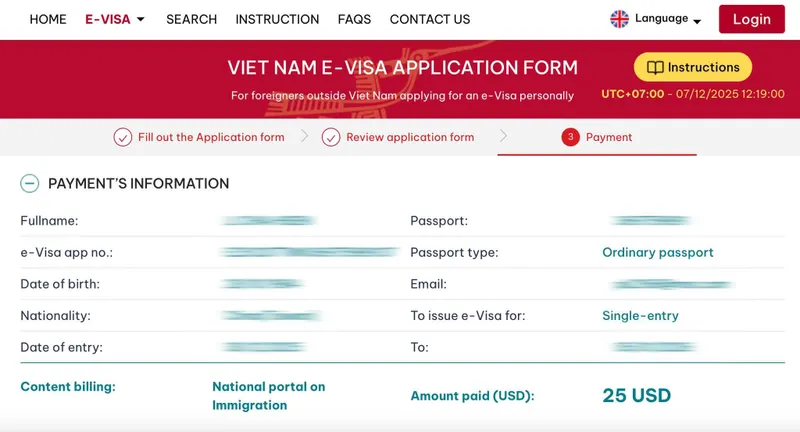Click the UK flag language icon
The image size is (800, 432).
pyautogui.click(x=620, y=19)
